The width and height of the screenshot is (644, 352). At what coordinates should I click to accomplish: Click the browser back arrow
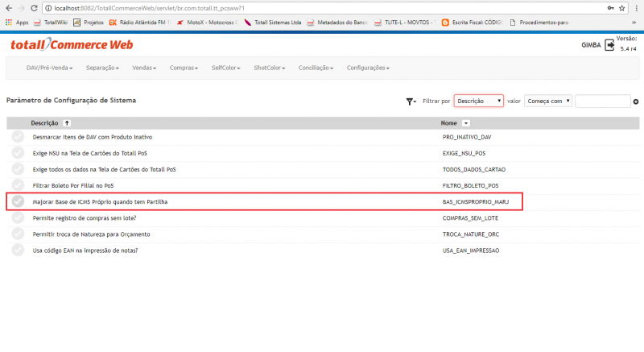coord(8,7)
